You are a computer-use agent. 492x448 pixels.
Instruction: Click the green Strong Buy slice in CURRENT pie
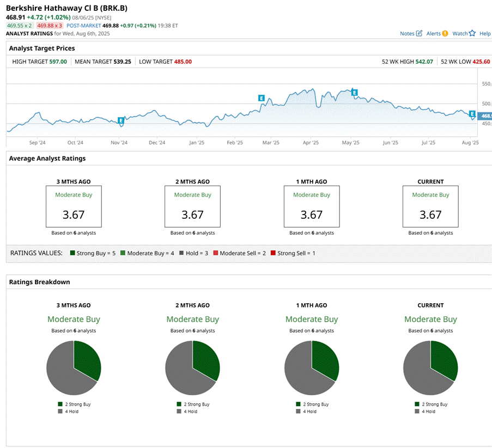tap(444, 360)
